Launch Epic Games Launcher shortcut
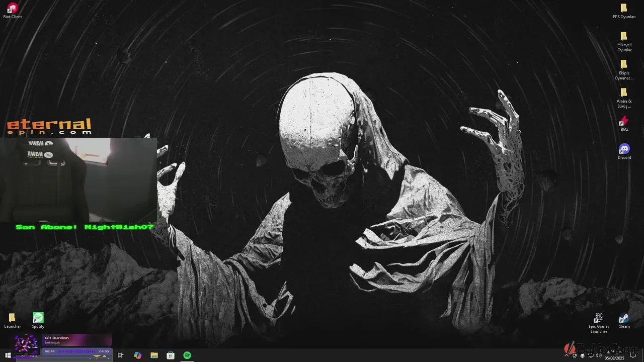The height and width of the screenshot is (362, 644). (x=599, y=323)
